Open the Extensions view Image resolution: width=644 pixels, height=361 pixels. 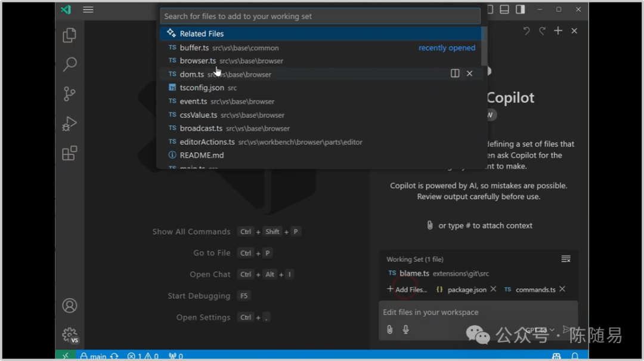click(x=69, y=153)
